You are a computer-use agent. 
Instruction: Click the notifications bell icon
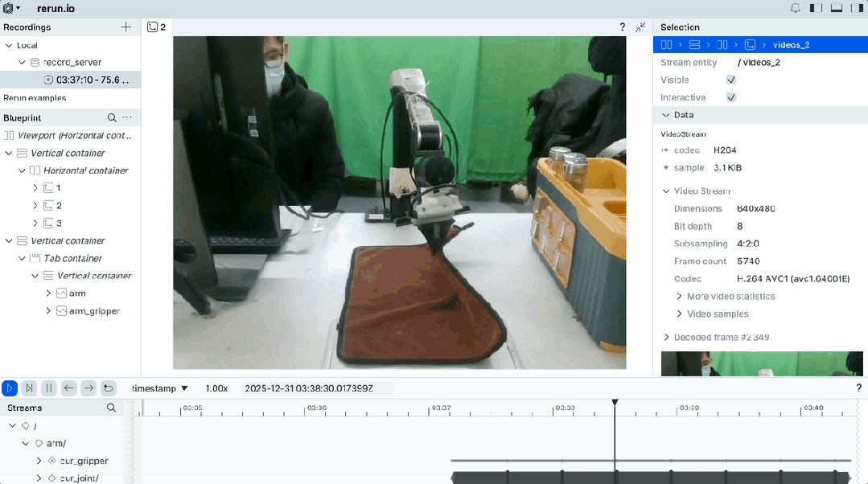[x=795, y=7]
